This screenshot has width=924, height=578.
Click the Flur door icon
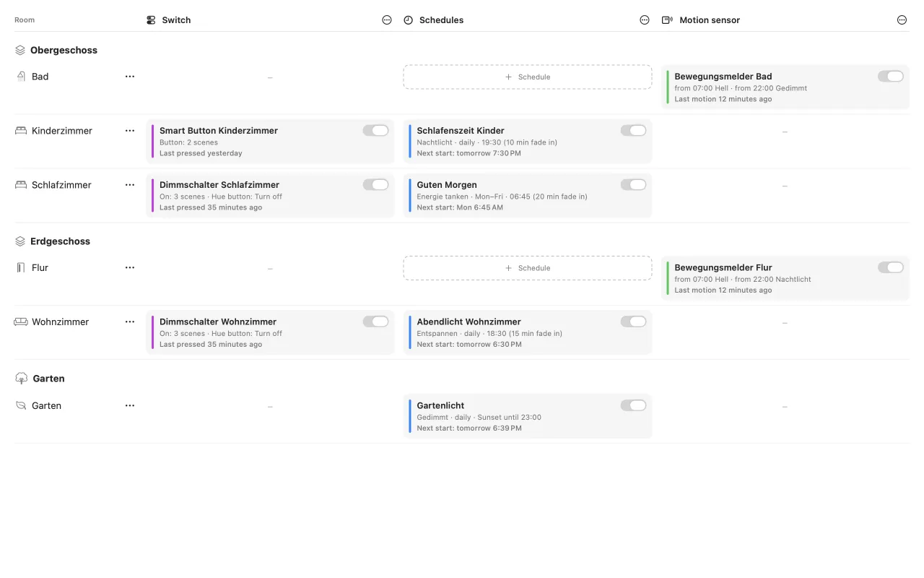[x=20, y=267]
